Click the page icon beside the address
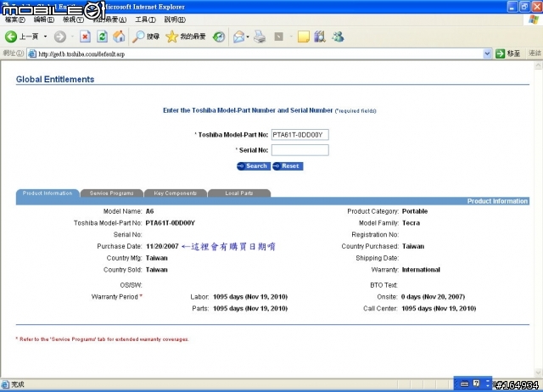 [x=32, y=53]
